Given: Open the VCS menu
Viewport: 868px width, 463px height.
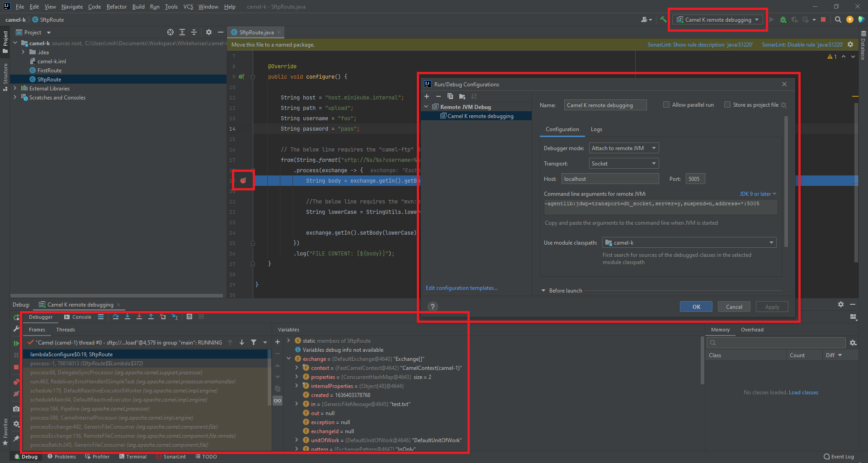Looking at the screenshot, I should pos(188,7).
